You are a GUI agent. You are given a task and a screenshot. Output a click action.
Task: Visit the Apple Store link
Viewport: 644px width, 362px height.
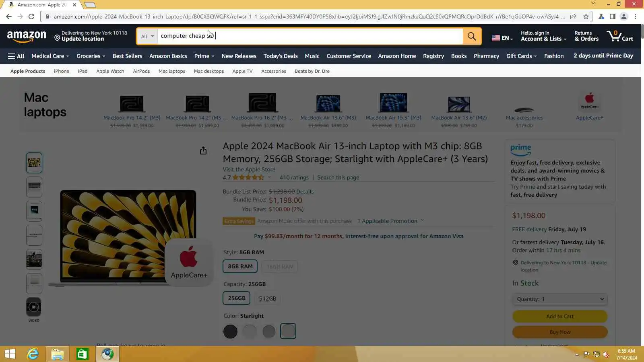coord(249,169)
